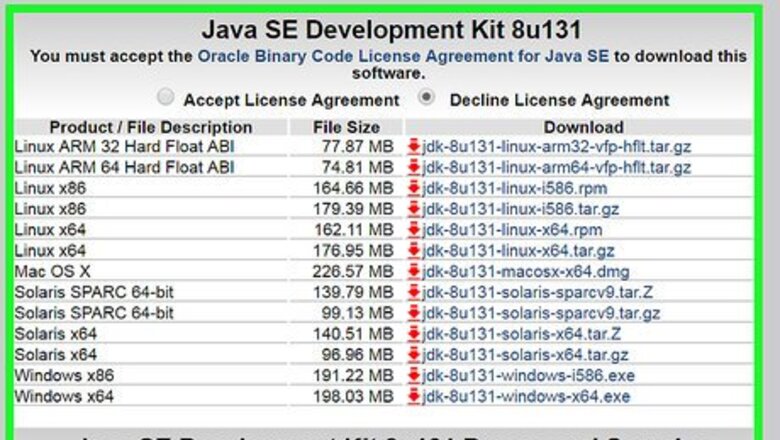Click red download arrow for solaris-sparcv9.tar.Z
The width and height of the screenshot is (780, 440).
(414, 292)
